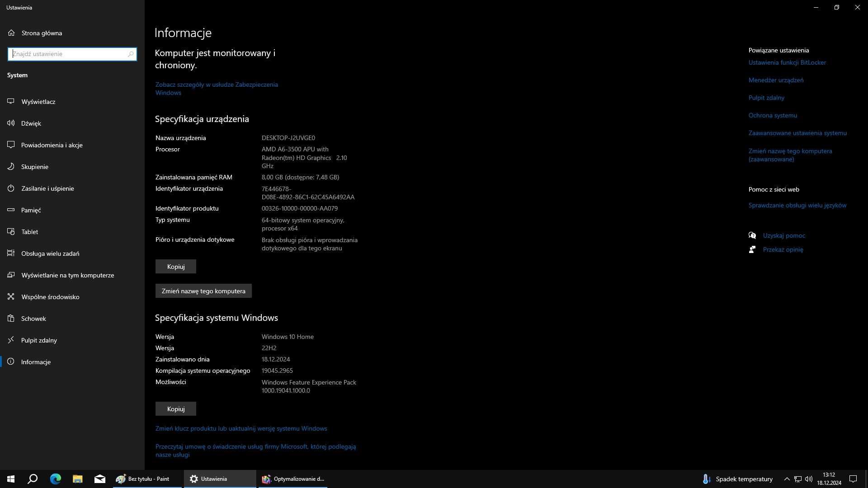Show hidden tray icons chevron

click(x=787, y=479)
